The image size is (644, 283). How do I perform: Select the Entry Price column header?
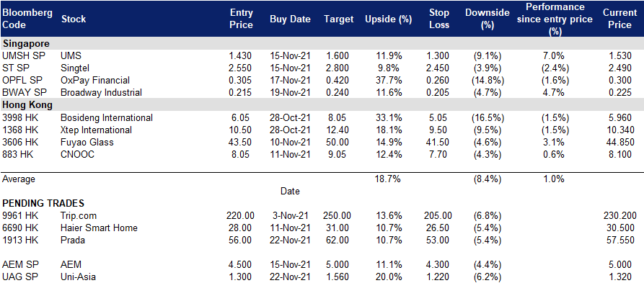coord(241,19)
